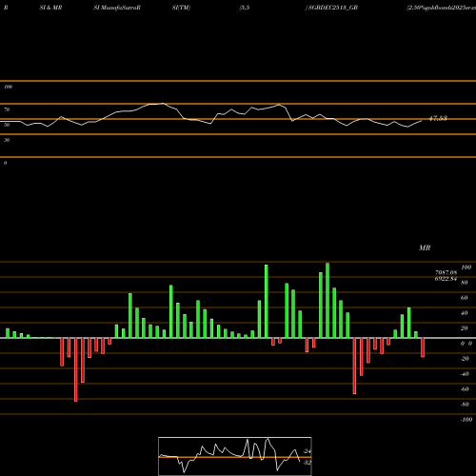476x476 pixels.
Task: Click the -32 label in mini chart
Action: 307,463
